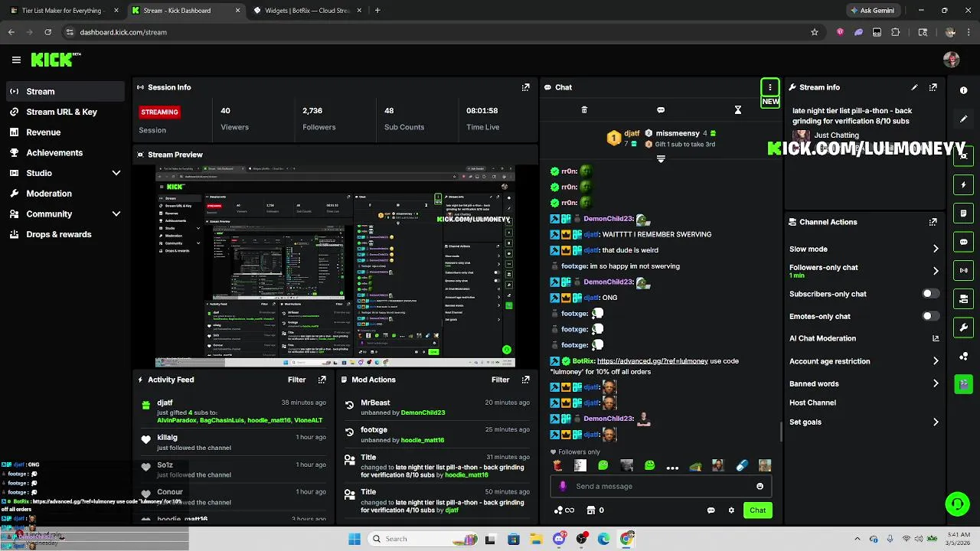Expand the Community sidebar section
980x551 pixels.
[116, 214]
